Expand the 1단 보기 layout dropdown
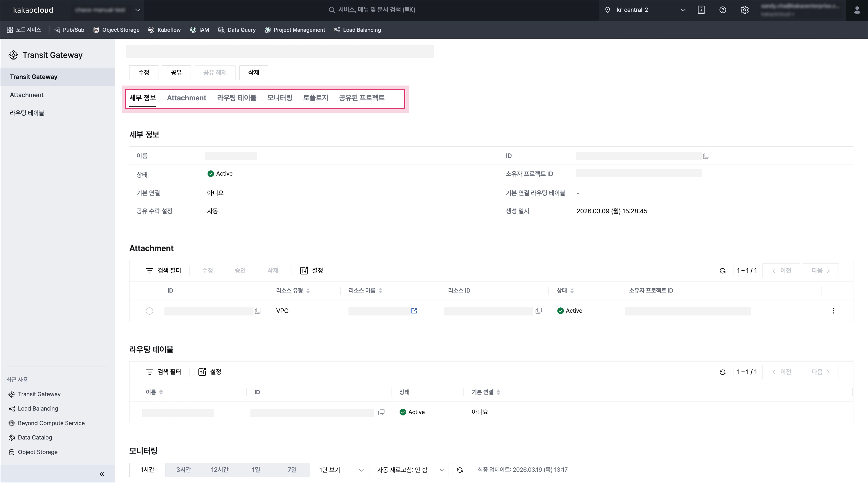Viewport: 868px width, 483px height. [x=341, y=470]
